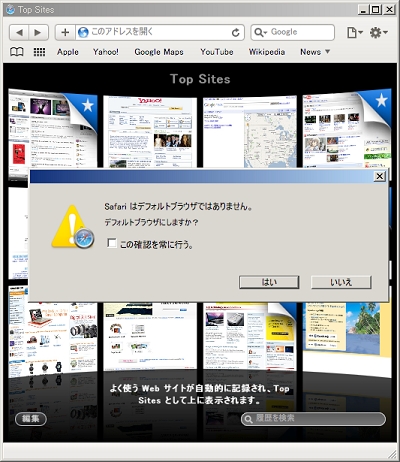The height and width of the screenshot is (462, 400).
Task: Expand the Google search magnifier dropdown
Action: tap(260, 32)
